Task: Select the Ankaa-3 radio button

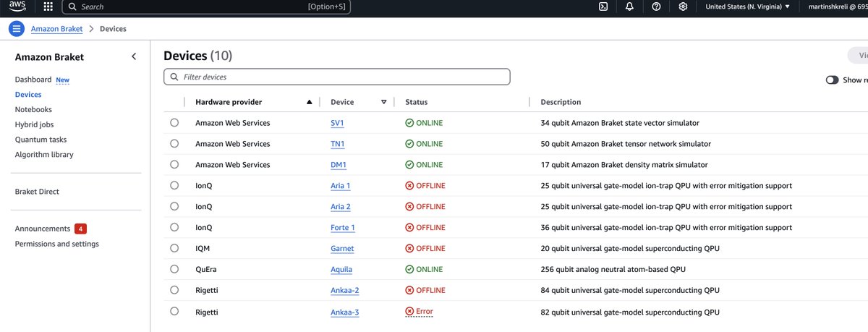Action: coord(174,311)
